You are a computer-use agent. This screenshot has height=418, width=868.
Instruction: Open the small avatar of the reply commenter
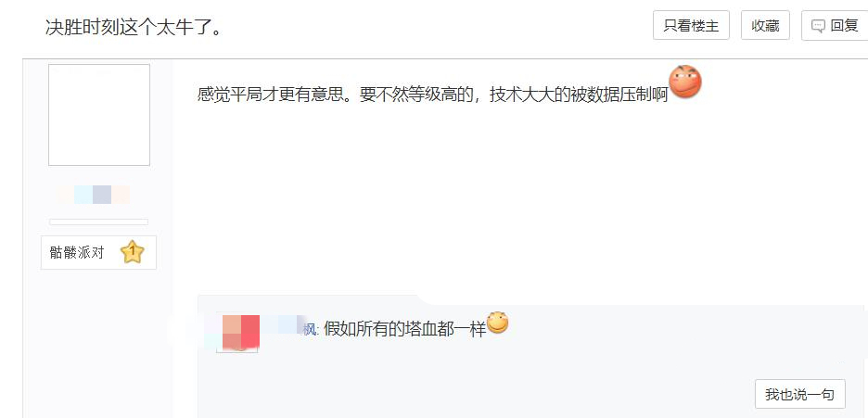[x=236, y=334]
